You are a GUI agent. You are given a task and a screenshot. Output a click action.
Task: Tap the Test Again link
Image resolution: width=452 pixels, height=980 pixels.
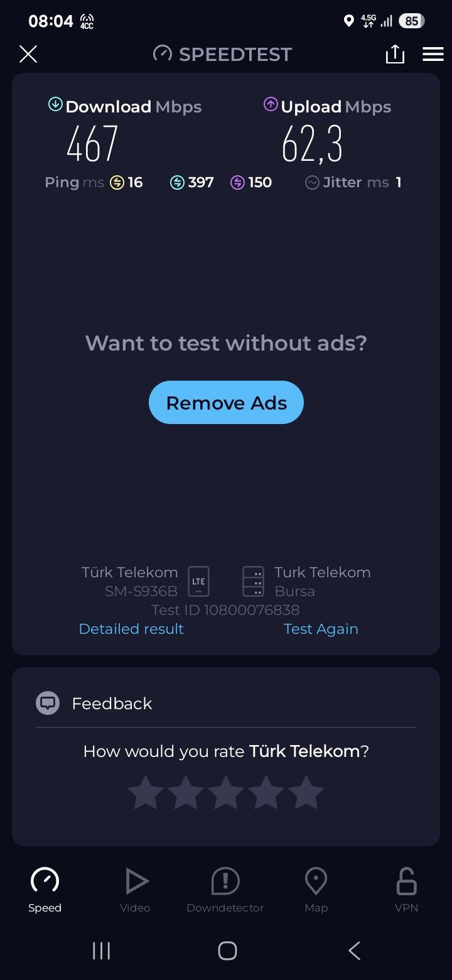(321, 629)
